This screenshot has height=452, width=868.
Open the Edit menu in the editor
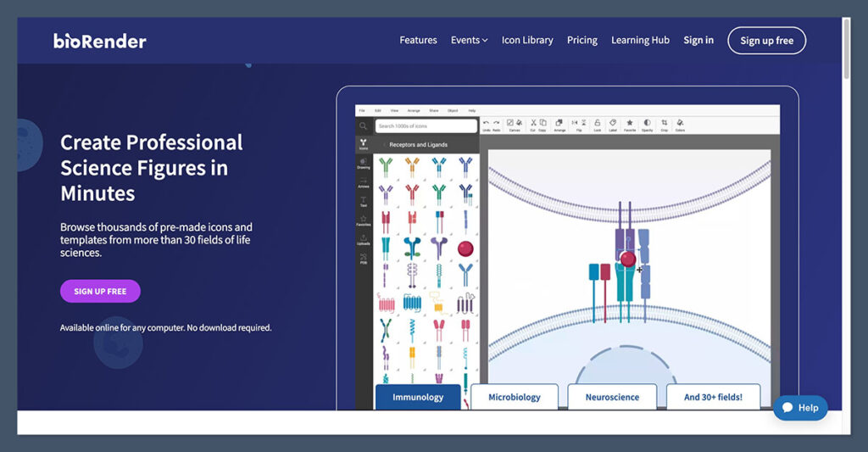[x=378, y=111]
